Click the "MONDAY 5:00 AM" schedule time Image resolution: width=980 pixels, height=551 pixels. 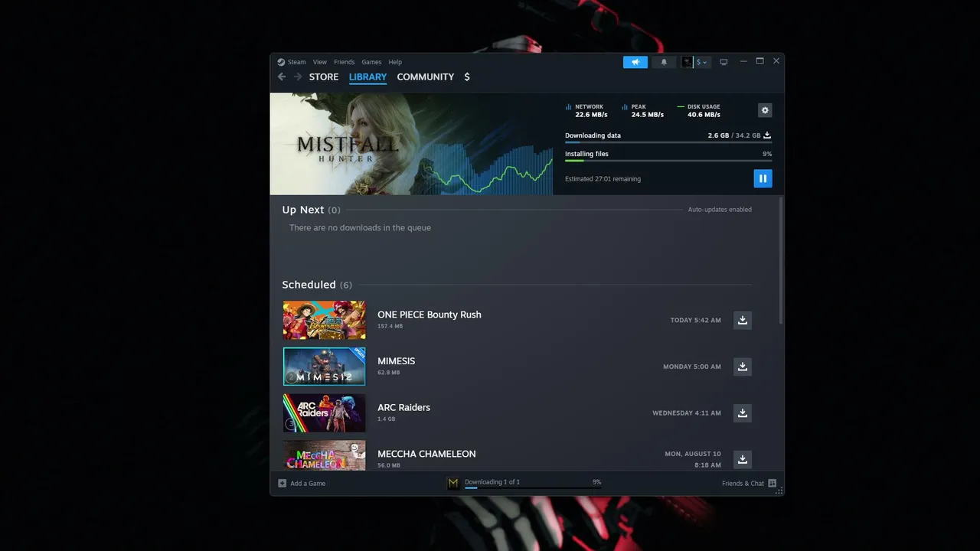(x=692, y=367)
